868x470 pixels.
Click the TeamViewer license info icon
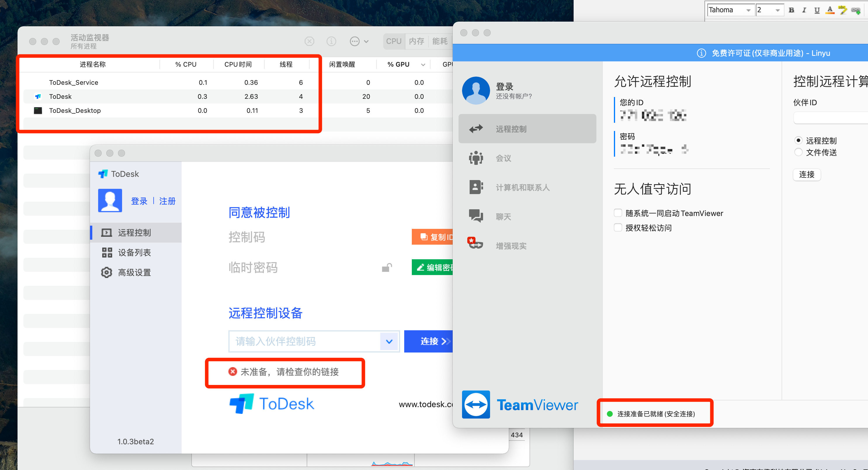pos(701,53)
